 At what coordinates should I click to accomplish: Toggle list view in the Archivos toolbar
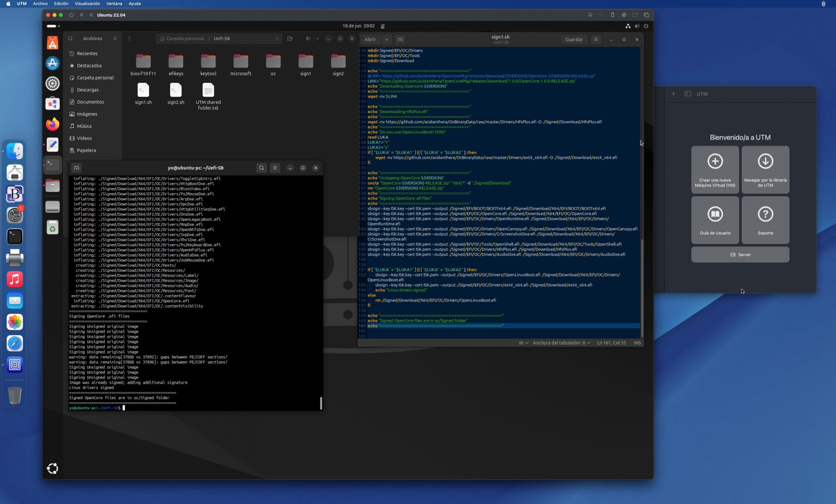point(308,38)
